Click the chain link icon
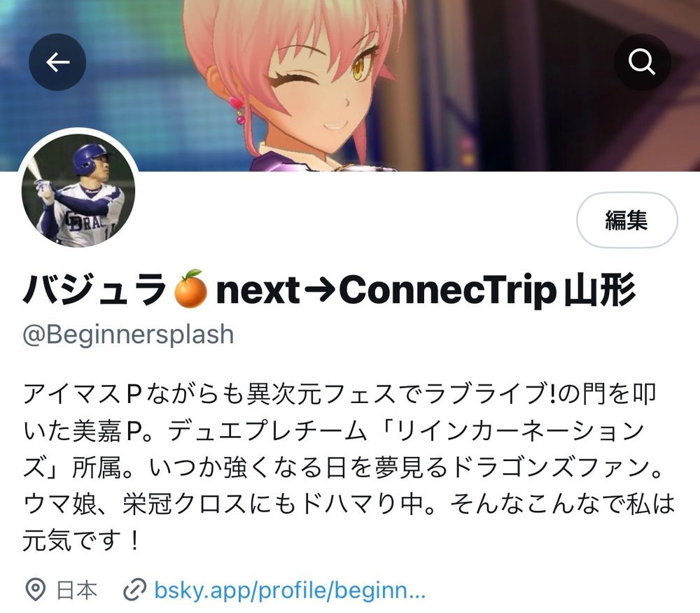 [x=134, y=590]
